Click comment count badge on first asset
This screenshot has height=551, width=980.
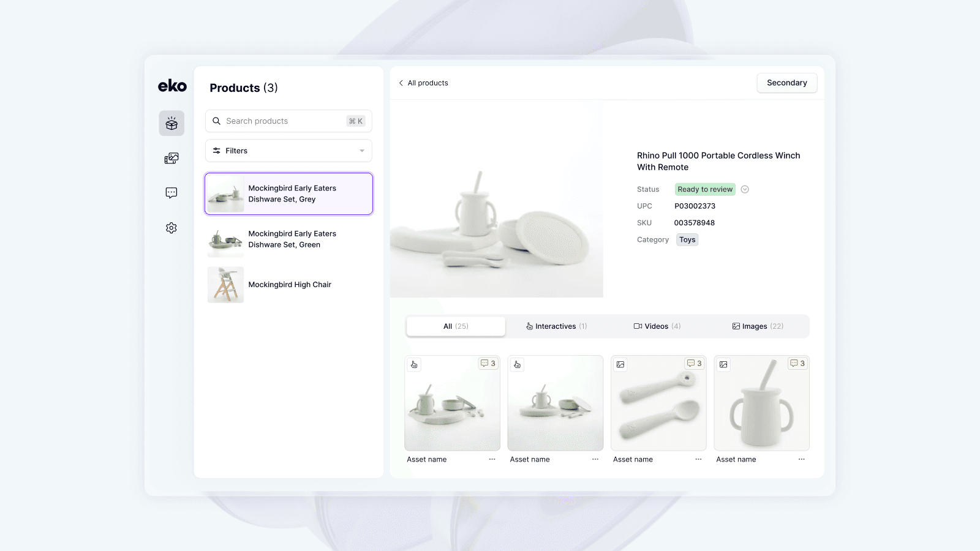click(488, 364)
